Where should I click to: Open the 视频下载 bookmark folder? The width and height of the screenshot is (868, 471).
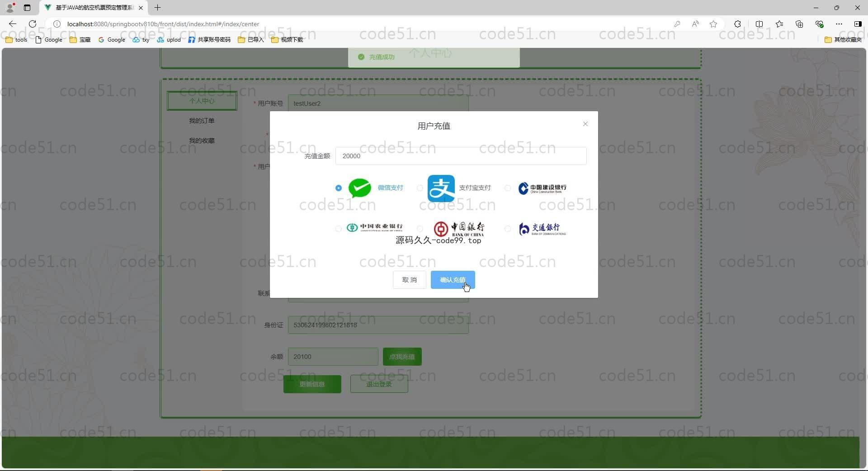tap(287, 40)
